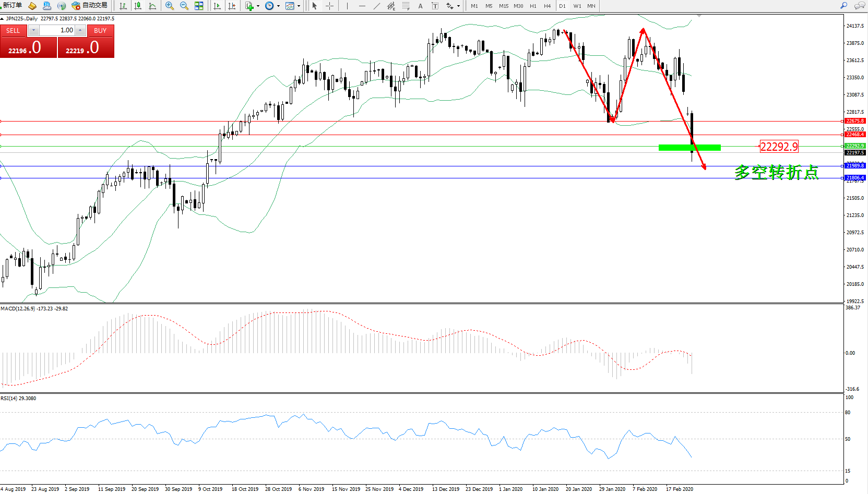Switch to the H4 timeframe
868x494 pixels.
pyautogui.click(x=547, y=6)
